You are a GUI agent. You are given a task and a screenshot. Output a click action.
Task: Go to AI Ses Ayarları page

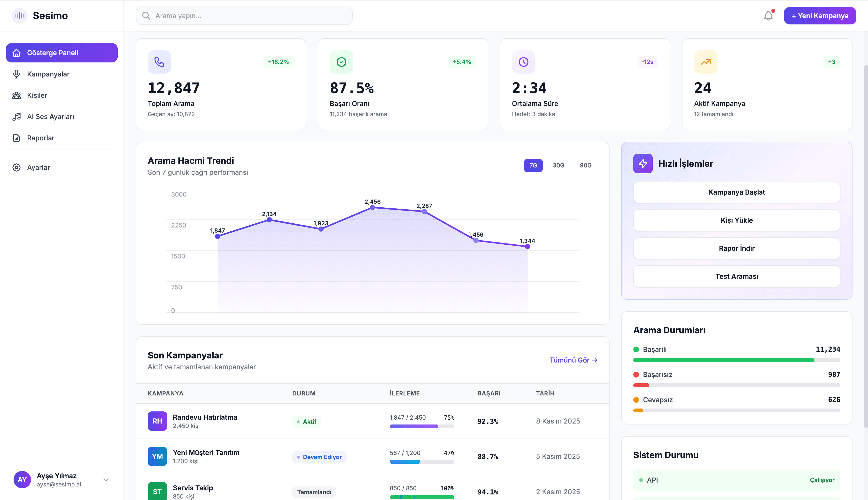click(51, 117)
